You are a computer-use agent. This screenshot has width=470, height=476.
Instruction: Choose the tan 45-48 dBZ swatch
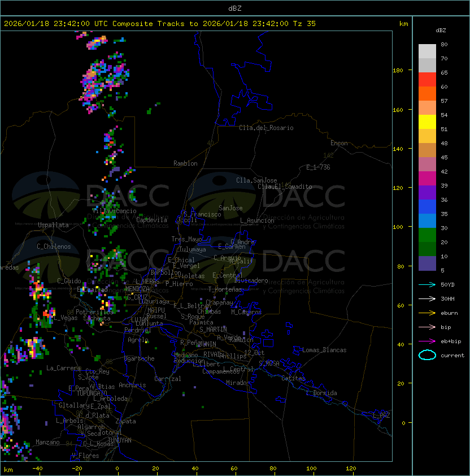[x=427, y=150]
